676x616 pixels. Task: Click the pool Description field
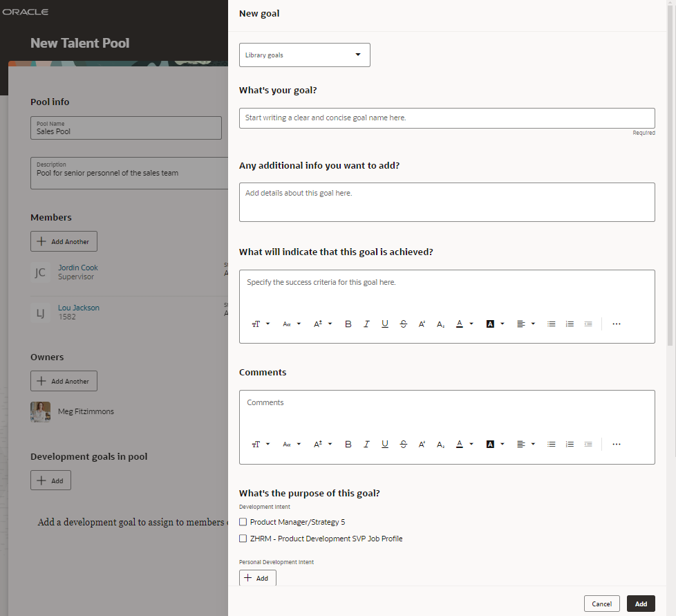tap(129, 173)
